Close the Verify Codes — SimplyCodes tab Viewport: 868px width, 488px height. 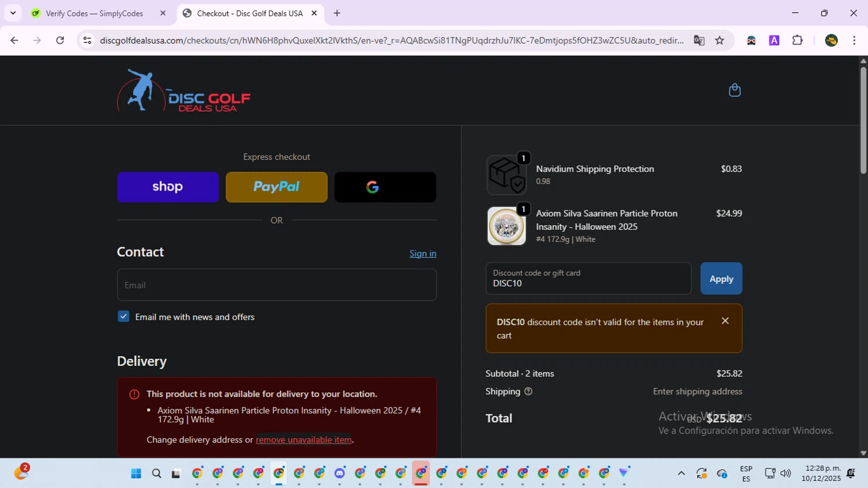click(x=163, y=13)
